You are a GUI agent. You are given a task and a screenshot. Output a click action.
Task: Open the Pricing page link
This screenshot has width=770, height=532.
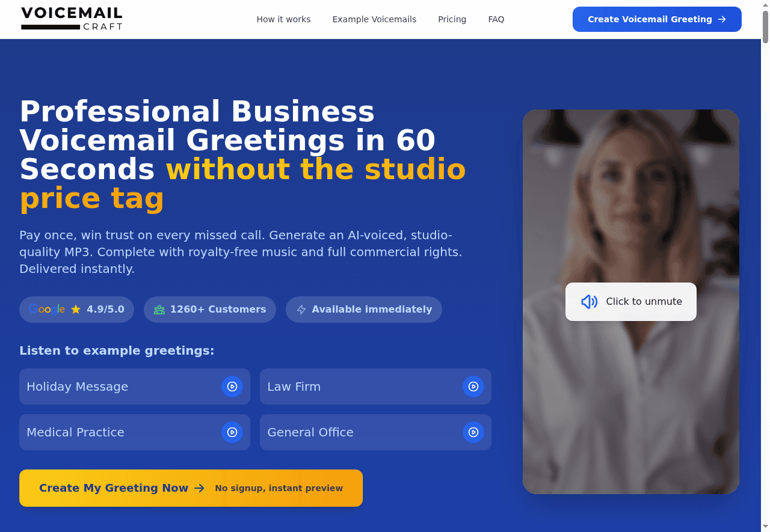[452, 19]
